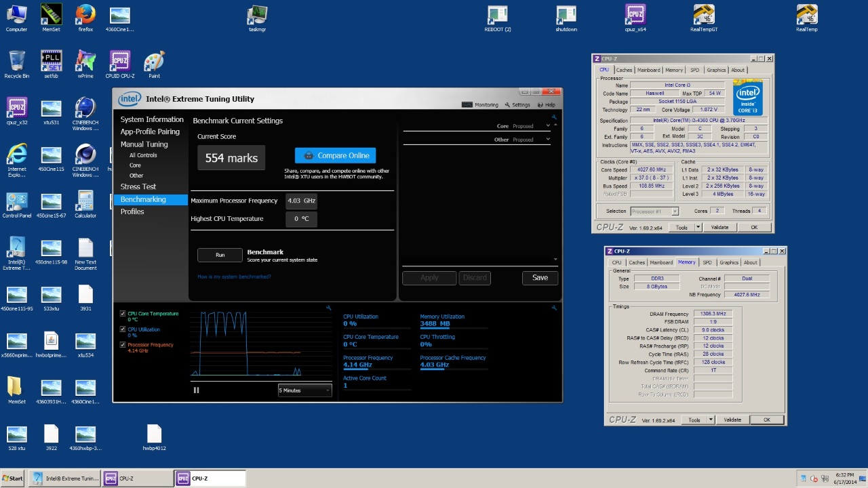Select the REBOOT (2) desktop icon
Image resolution: width=868 pixels, height=488 pixels.
498,18
